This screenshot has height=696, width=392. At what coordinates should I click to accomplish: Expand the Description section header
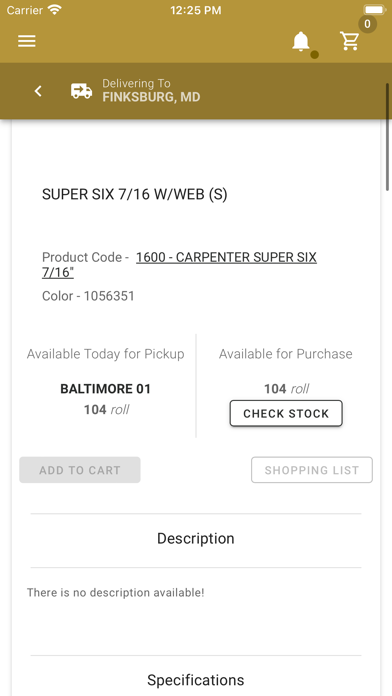(196, 538)
